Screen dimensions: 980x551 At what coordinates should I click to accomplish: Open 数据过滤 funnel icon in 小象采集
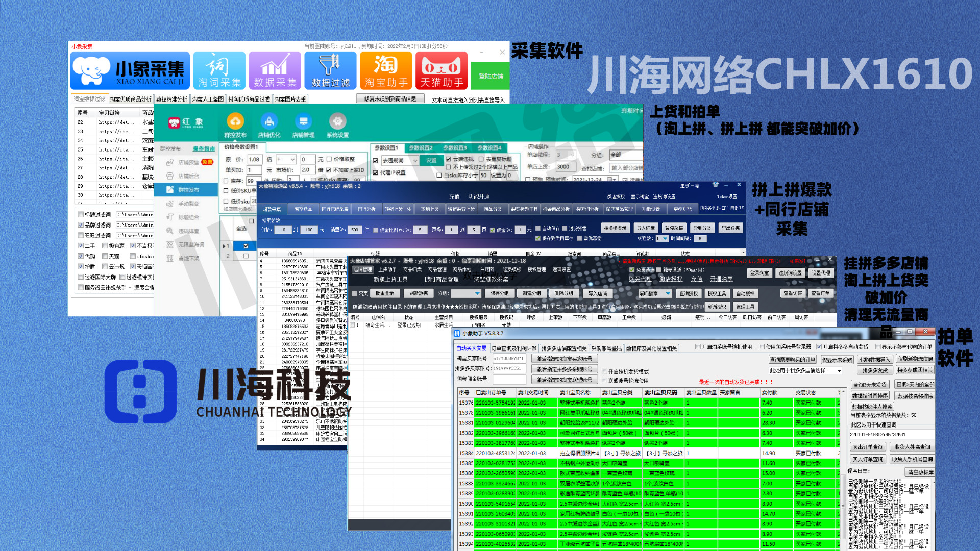pos(330,70)
